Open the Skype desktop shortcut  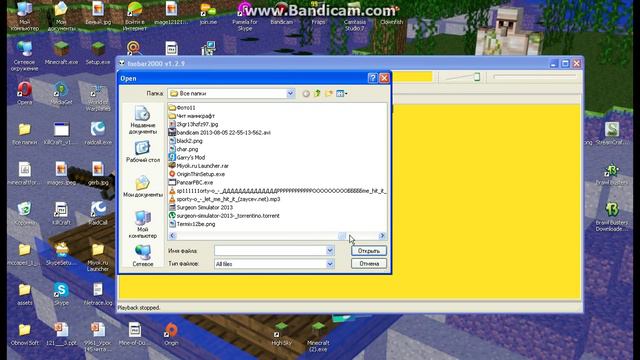pos(61,294)
